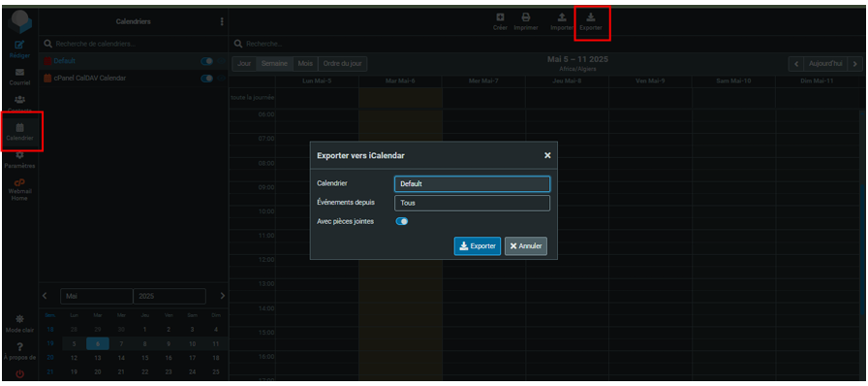Click the Aujourd'hui button
The height and width of the screenshot is (386, 868).
coord(826,64)
